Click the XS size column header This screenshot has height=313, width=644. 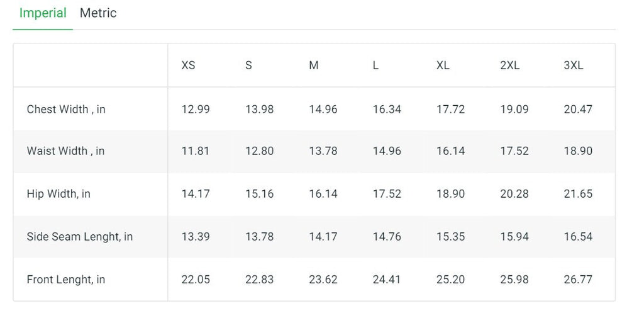point(188,65)
